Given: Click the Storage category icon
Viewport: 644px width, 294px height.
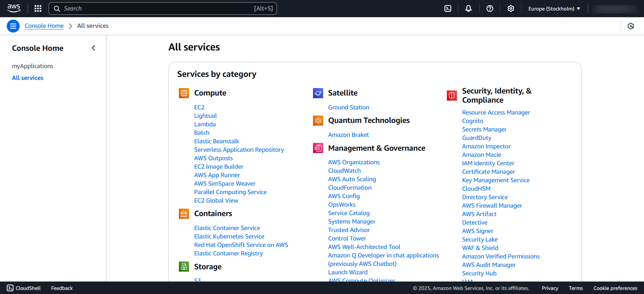Looking at the screenshot, I should (184, 267).
